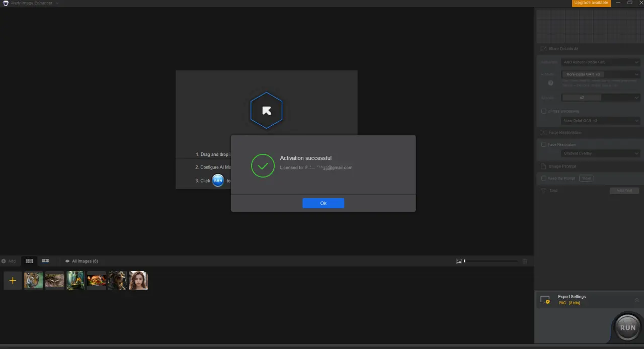
Task: Click the 'Activation successful' text
Action: click(x=306, y=158)
